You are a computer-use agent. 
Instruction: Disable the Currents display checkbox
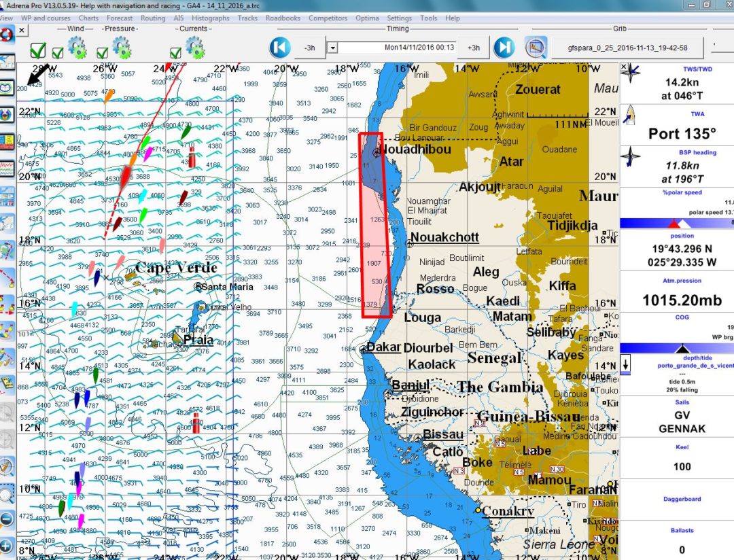pos(175,52)
